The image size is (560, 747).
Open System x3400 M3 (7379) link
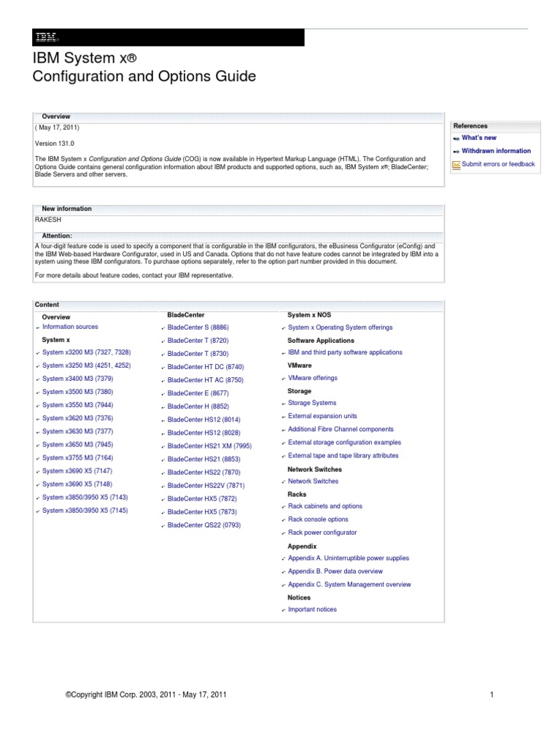[77, 379]
